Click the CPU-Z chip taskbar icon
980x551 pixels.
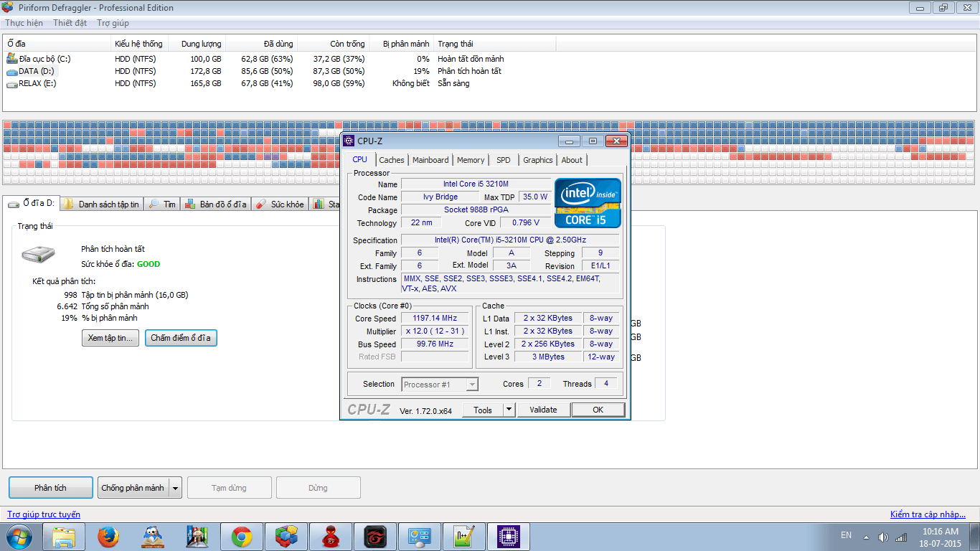pos(508,537)
